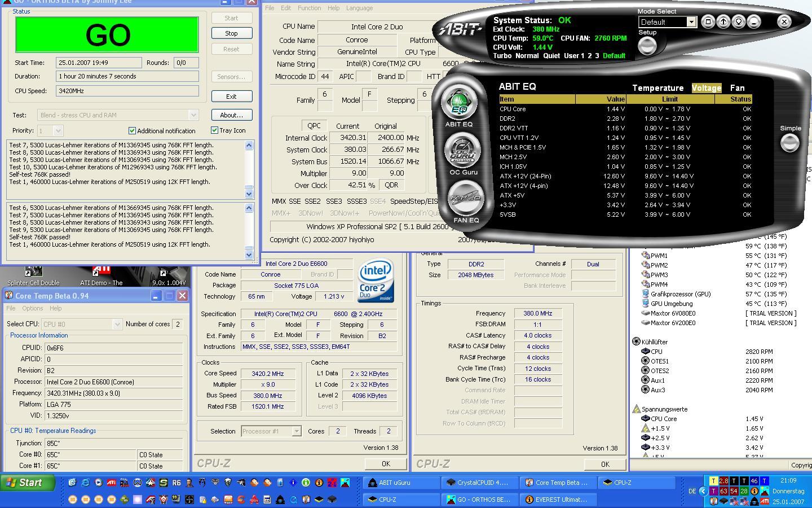
Task: Click the tray temperature icon showing 46
Action: click(754, 481)
